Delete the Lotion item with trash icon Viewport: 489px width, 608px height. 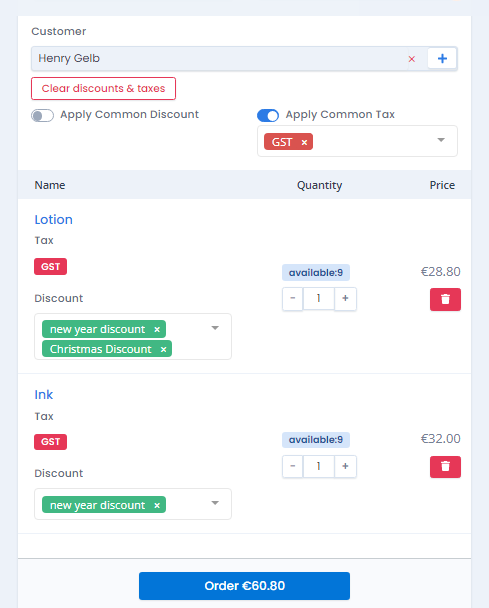pyautogui.click(x=445, y=299)
